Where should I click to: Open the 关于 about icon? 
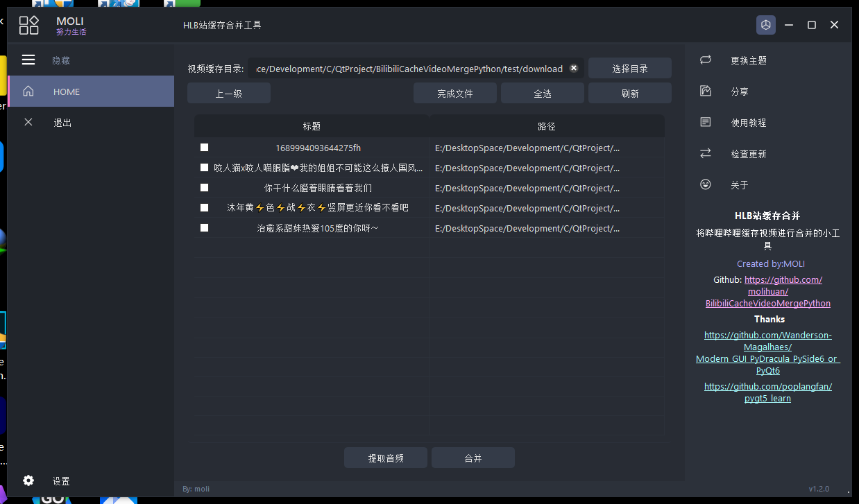706,184
